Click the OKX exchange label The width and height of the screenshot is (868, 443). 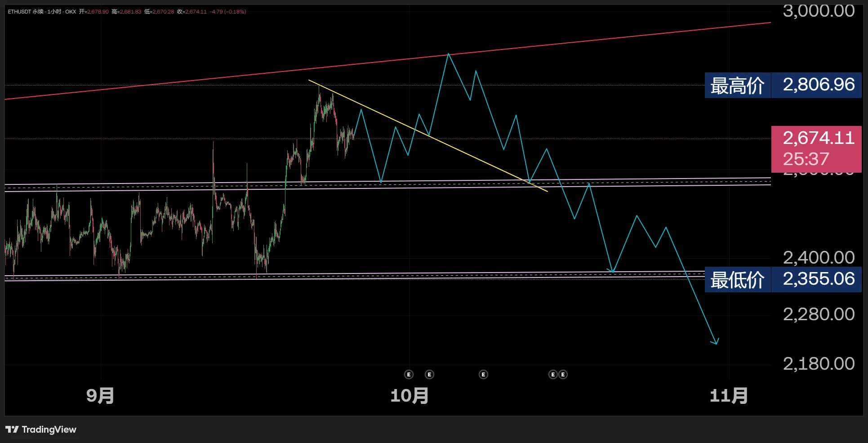[71, 12]
